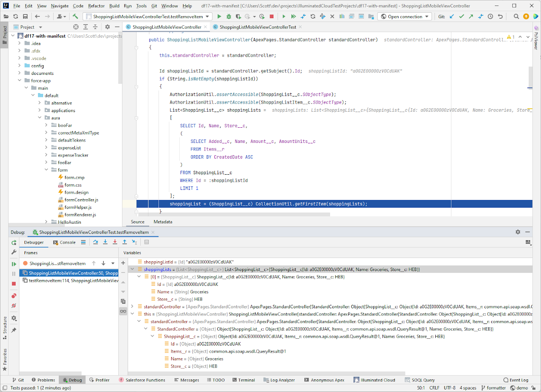Screen dimensions: 541x392
Task: Open the Search Everywhere magnifier icon
Action: [516, 16]
